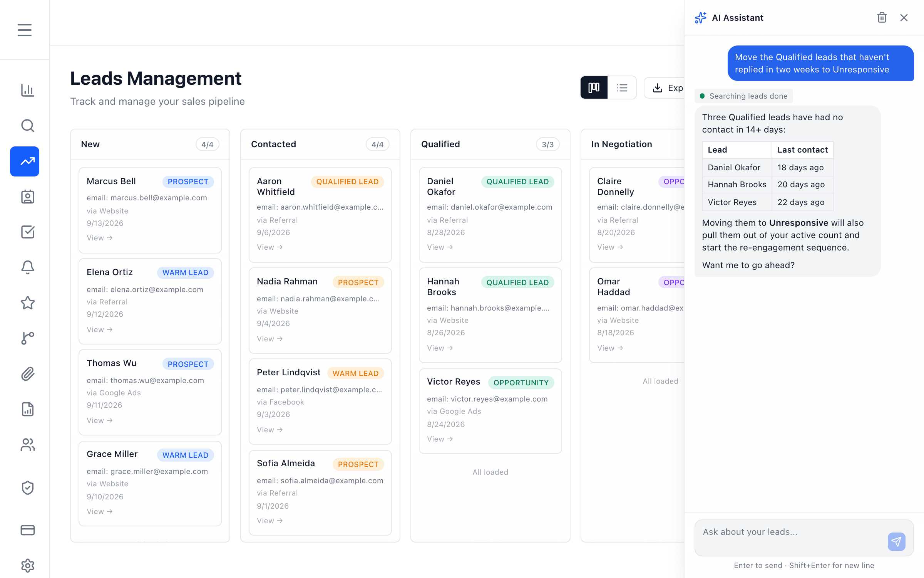
Task: Open the favorites star icon
Action: click(27, 303)
